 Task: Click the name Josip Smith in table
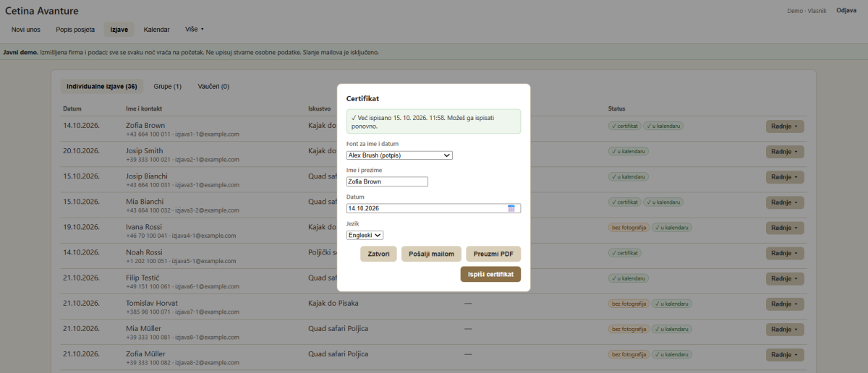[145, 150]
